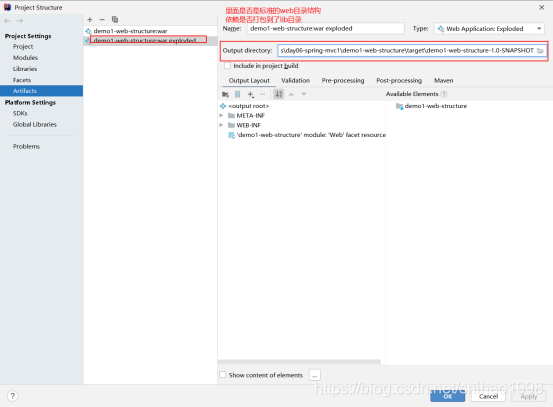The image size is (553, 407).
Task: Open the ellipsis options next to Show content
Action: pos(315,375)
